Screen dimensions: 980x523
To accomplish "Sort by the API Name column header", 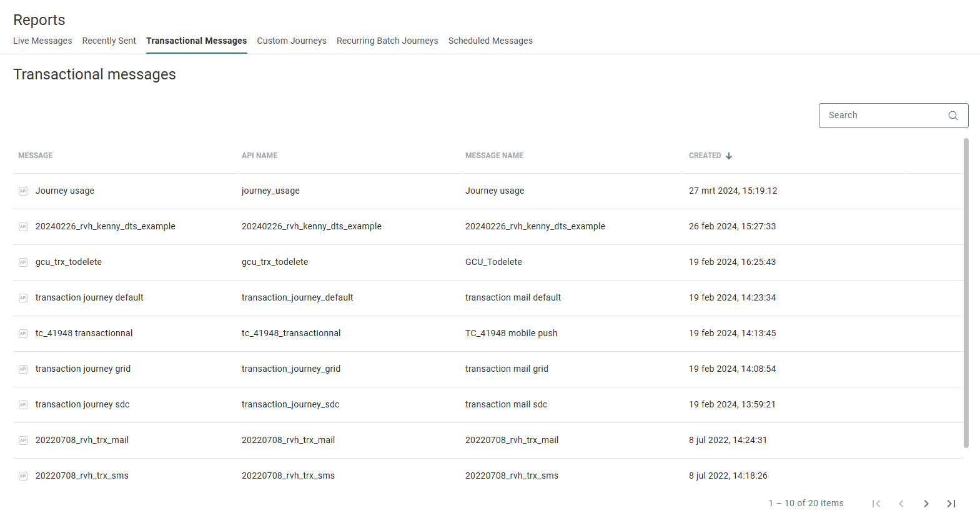I will 259,156.
